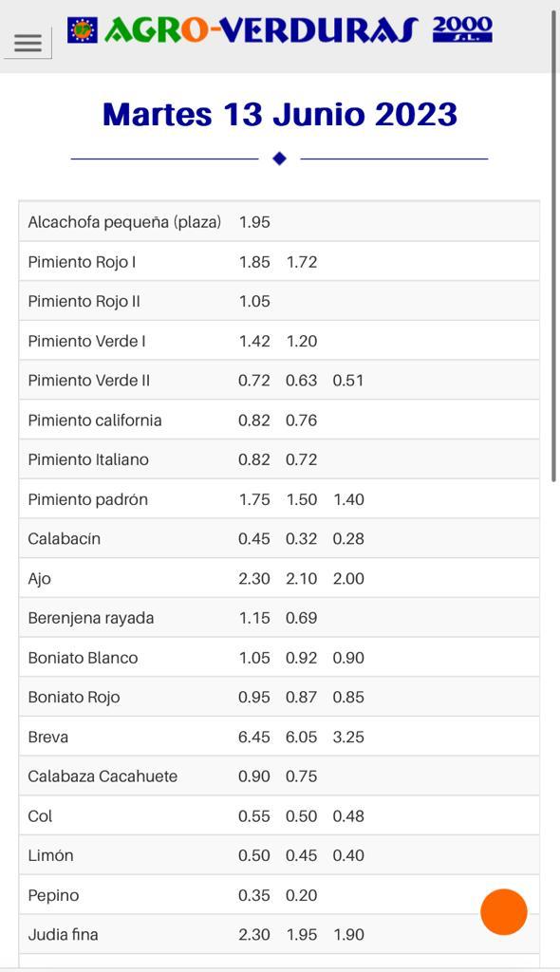Select the Judia fina row
The image size is (560, 972).
coord(279,934)
